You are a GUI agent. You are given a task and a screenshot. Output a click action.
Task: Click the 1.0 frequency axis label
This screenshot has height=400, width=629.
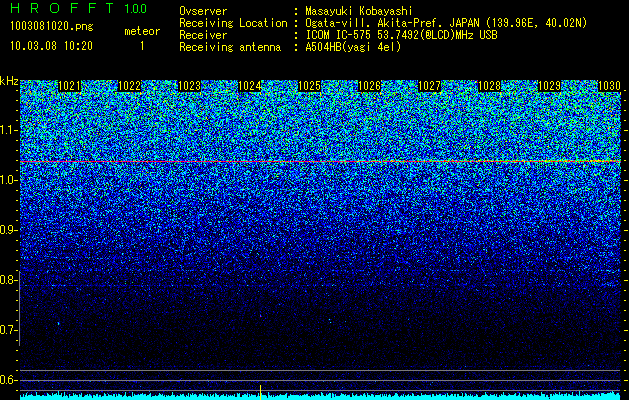(9, 180)
